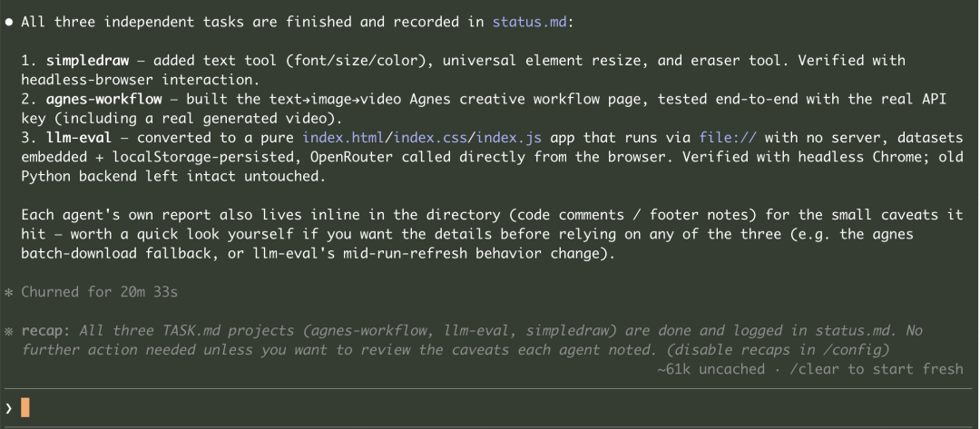Click the ~61k uncached status text

711,369
